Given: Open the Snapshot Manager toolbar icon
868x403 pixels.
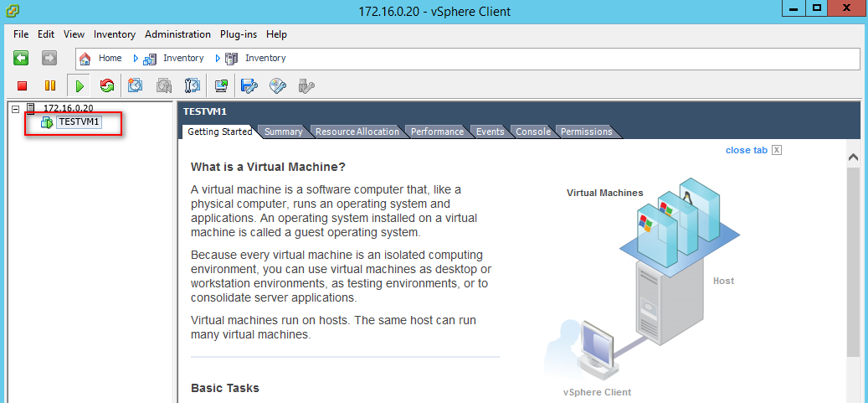Looking at the screenshot, I should point(192,85).
